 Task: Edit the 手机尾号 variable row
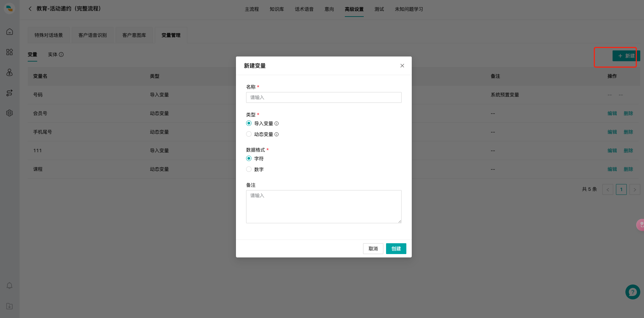612,132
